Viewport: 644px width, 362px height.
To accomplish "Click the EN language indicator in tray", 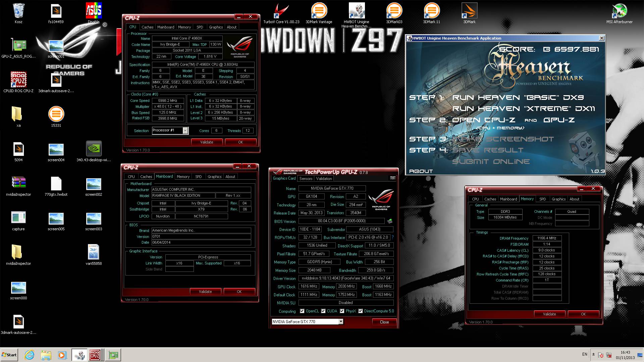I will click(585, 354).
